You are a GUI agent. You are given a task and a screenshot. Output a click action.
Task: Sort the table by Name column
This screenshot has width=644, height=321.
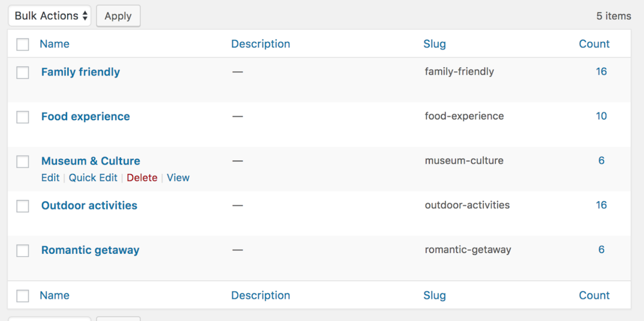coord(54,44)
